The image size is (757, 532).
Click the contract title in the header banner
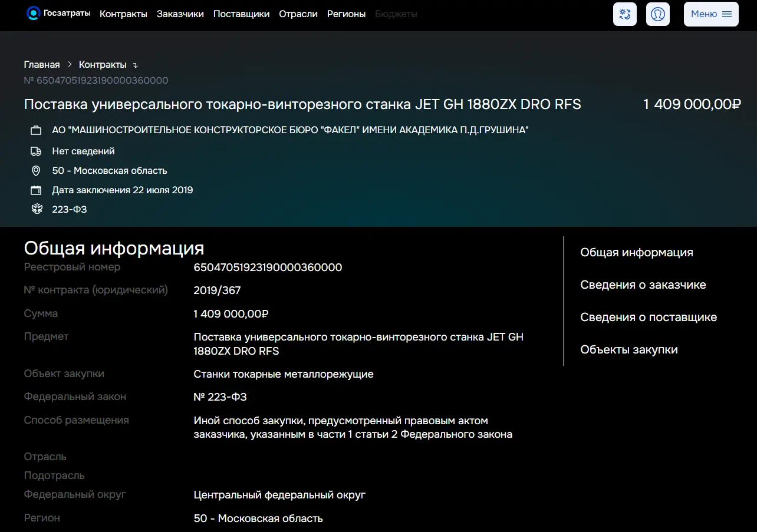302,104
